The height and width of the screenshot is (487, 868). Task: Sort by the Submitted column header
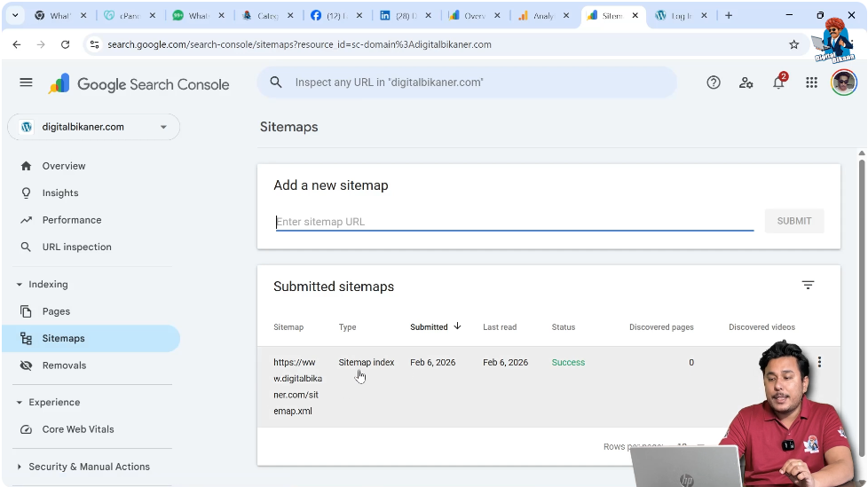click(x=429, y=327)
